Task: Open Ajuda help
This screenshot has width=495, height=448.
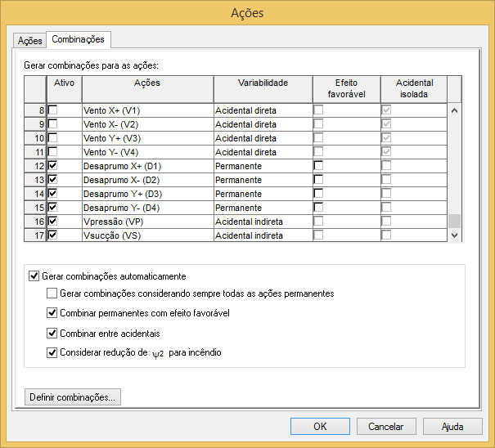Action: [x=452, y=427]
